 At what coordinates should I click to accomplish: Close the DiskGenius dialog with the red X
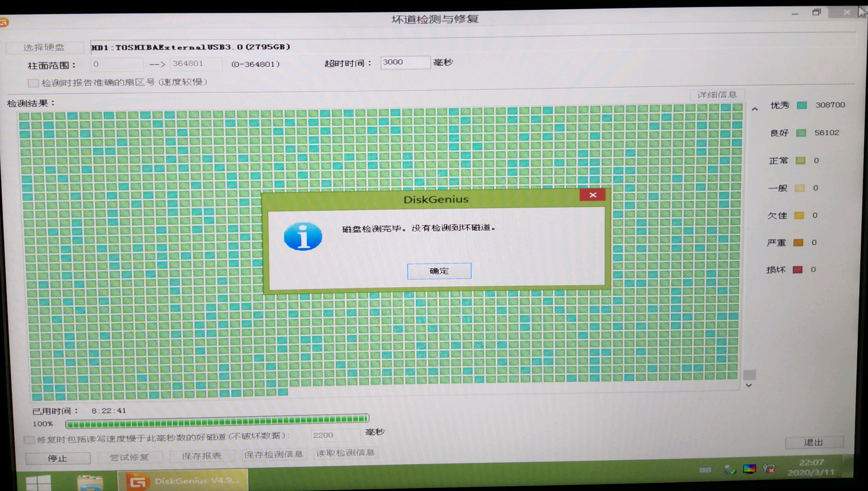pyautogui.click(x=592, y=195)
